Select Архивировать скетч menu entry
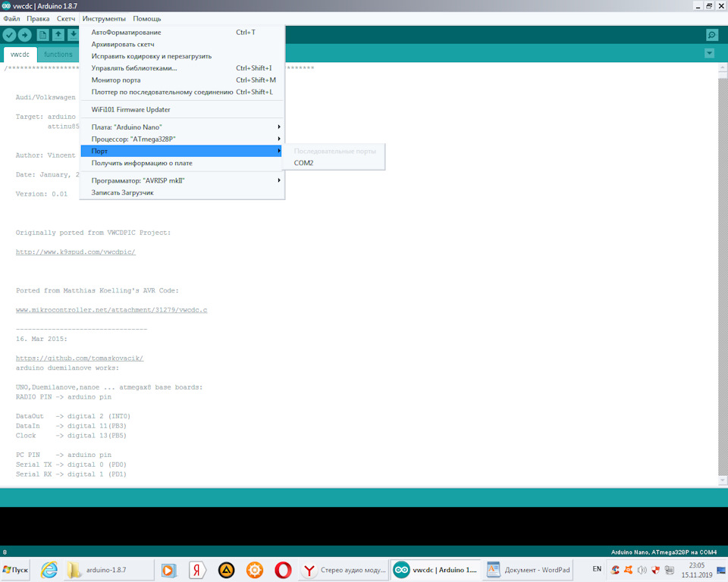 tap(182, 44)
